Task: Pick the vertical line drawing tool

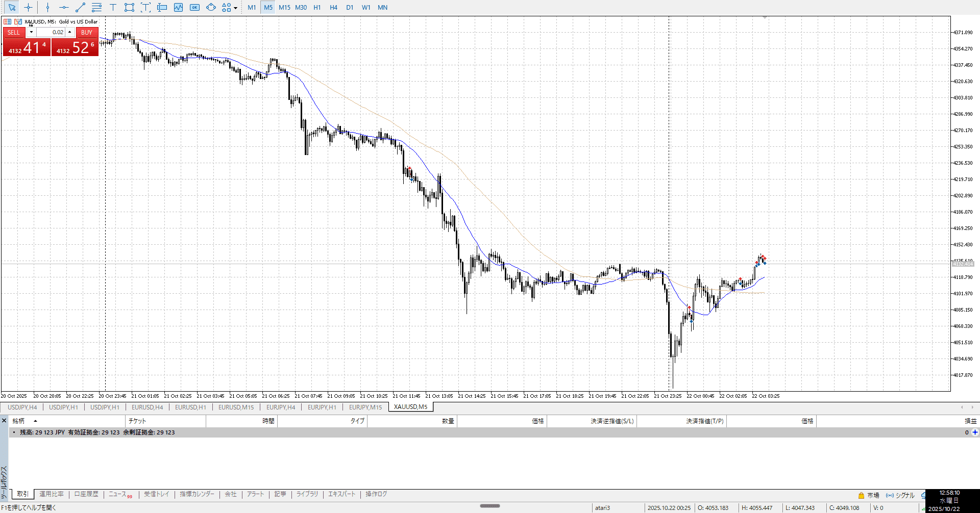Action: (x=47, y=7)
